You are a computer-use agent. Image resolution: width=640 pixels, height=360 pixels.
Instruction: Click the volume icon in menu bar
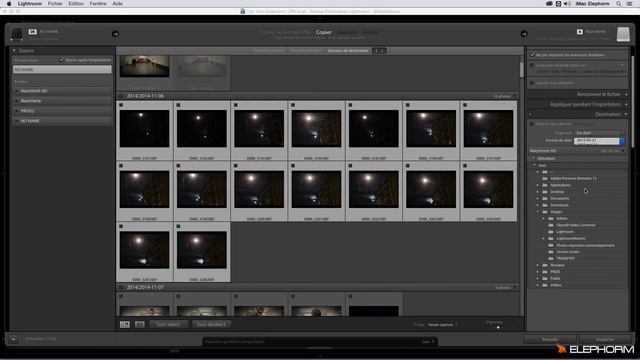point(567,4)
